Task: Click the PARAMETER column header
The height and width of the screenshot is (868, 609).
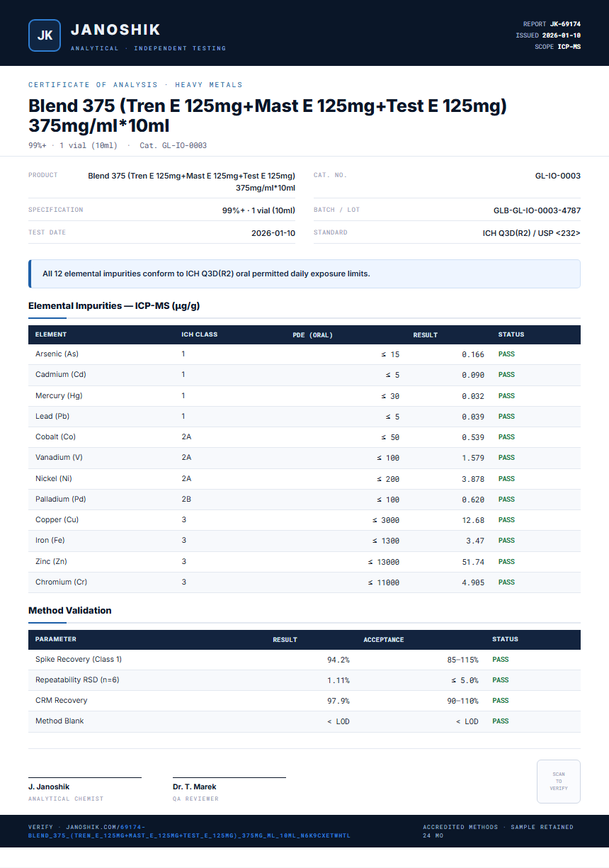Action: [x=56, y=639]
